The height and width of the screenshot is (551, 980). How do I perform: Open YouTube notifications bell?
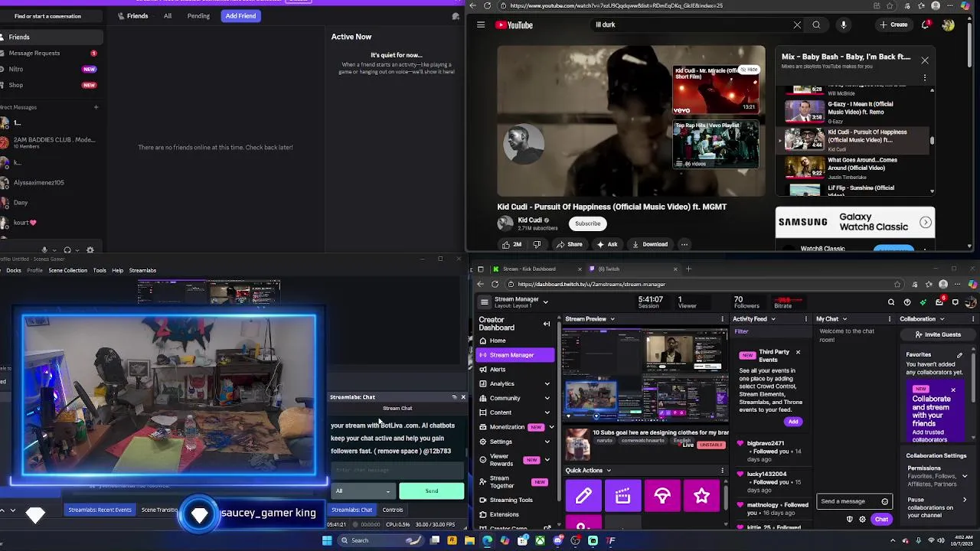click(926, 24)
